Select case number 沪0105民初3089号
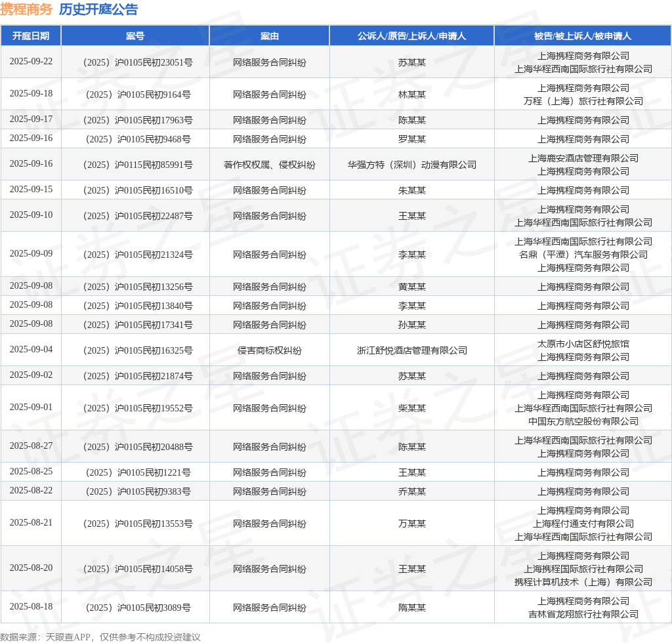Screen dimensions: 672x643 (138, 608)
